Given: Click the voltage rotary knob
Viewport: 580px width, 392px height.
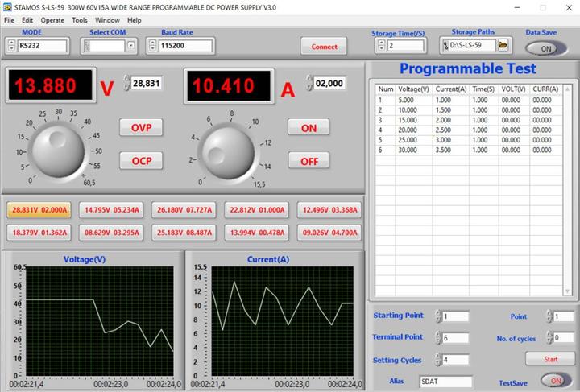Looking at the screenshot, I should pyautogui.click(x=58, y=151).
